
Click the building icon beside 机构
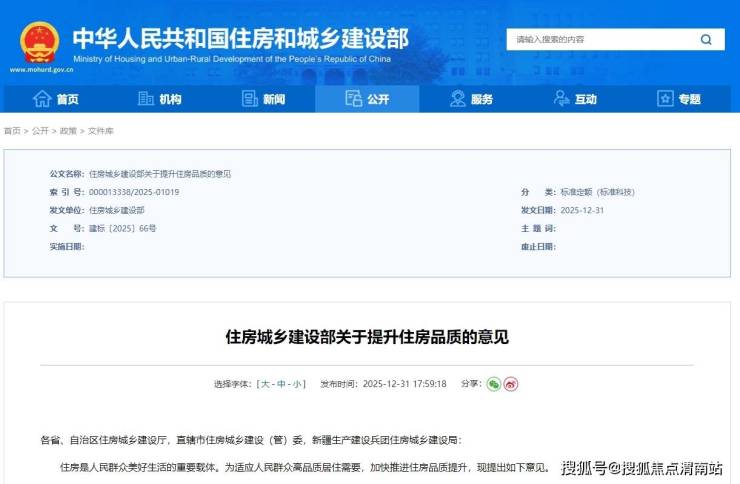146,99
